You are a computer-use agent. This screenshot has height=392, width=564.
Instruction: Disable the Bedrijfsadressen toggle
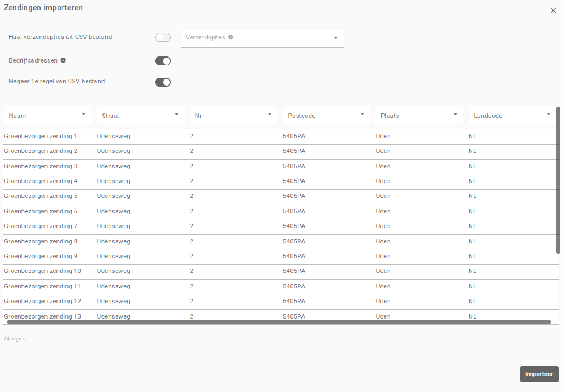pos(163,61)
